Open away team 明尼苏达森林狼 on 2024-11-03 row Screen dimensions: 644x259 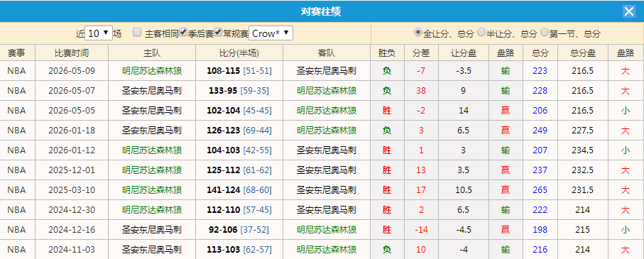pos(327,249)
